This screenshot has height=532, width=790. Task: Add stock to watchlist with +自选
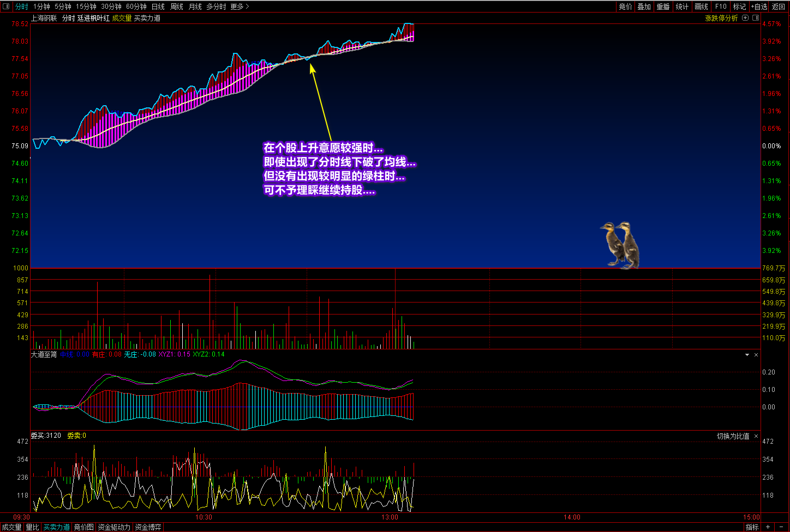[759, 7]
